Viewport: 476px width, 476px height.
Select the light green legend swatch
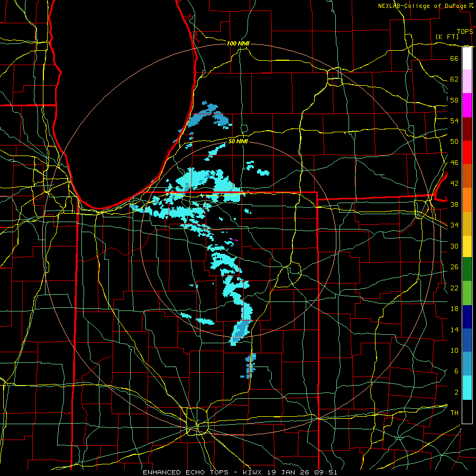pos(467,293)
